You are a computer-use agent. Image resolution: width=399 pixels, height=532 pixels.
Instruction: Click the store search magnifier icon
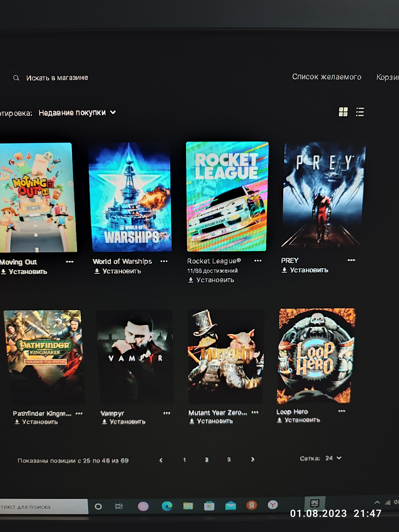coord(16,78)
